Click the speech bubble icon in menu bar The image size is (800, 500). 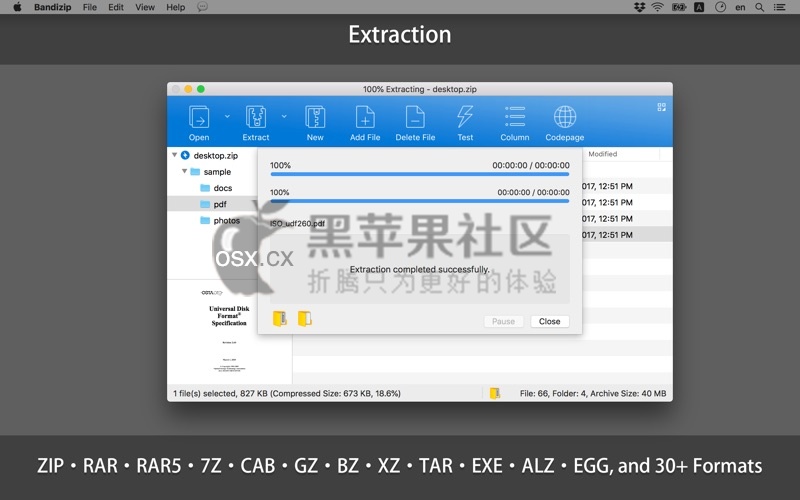point(203,7)
